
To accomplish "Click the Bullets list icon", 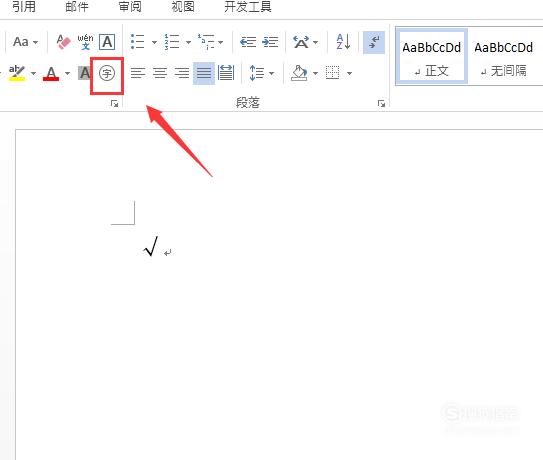I will (x=137, y=42).
